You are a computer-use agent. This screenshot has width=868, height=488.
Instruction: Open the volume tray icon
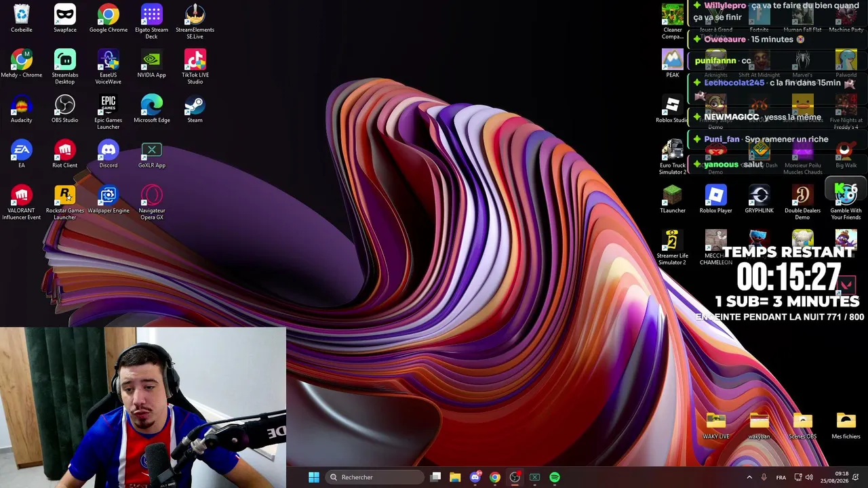809,477
